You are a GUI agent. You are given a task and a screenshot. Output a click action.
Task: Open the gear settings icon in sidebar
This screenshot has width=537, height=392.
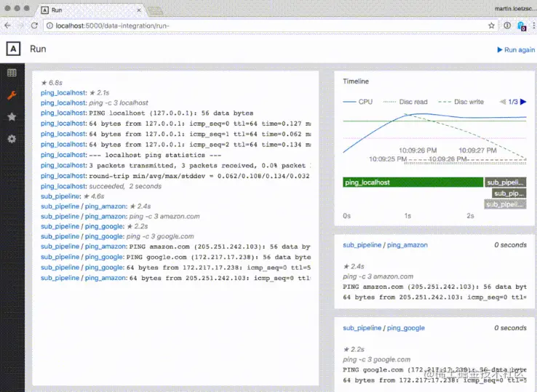pos(12,139)
